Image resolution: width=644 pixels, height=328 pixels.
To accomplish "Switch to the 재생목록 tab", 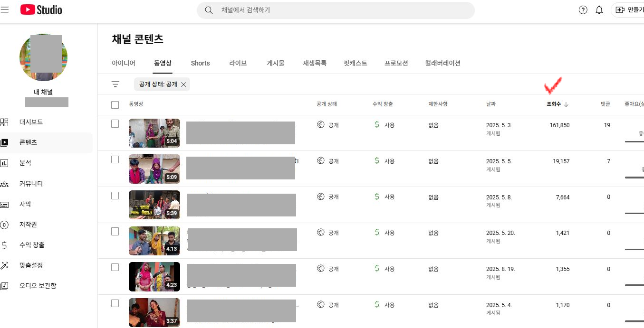I will pos(315,63).
